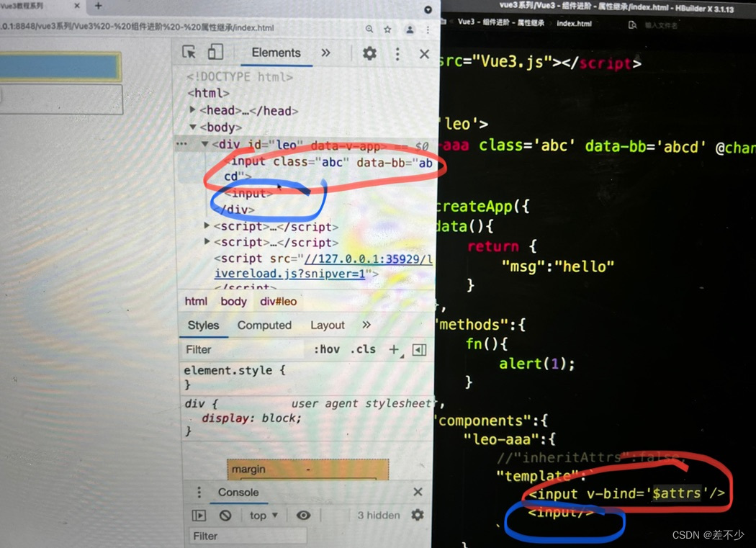Select body in the breadcrumb
Screen dimensions: 756x548
[233, 302]
